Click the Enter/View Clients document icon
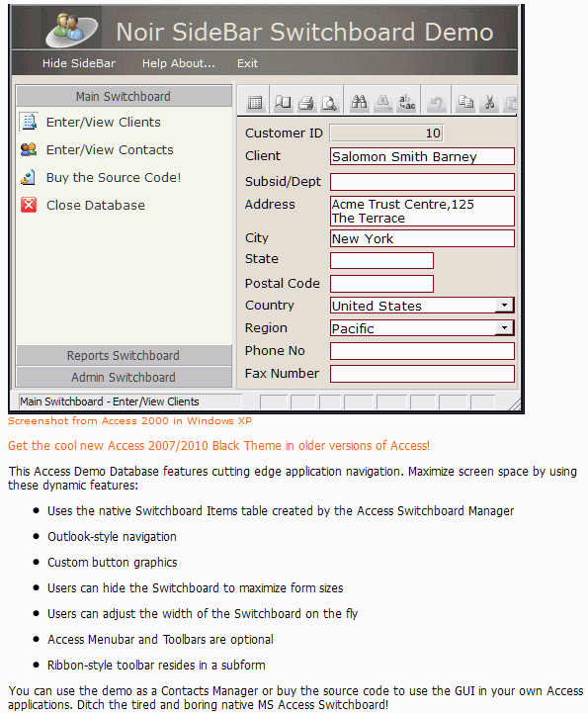The height and width of the screenshot is (713, 588). point(29,122)
